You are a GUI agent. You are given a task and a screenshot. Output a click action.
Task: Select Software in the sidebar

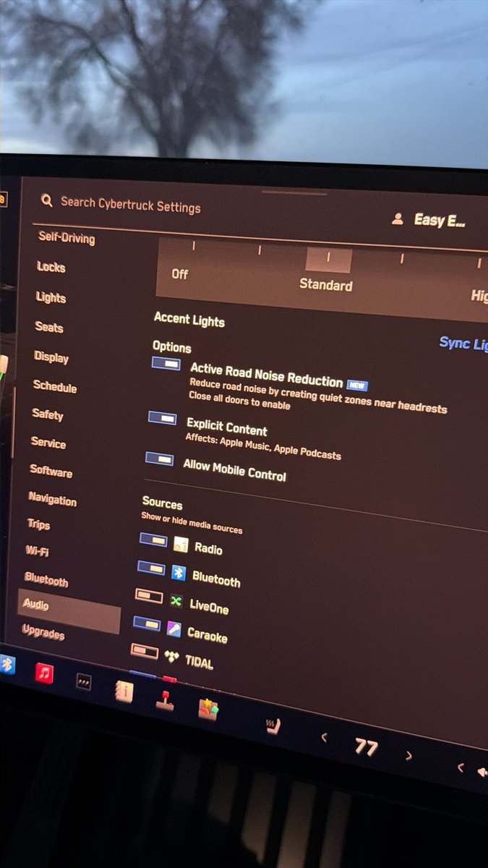coord(51,472)
